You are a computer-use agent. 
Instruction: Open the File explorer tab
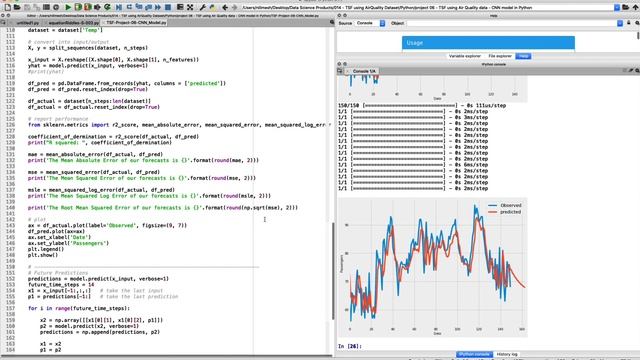(x=500, y=56)
